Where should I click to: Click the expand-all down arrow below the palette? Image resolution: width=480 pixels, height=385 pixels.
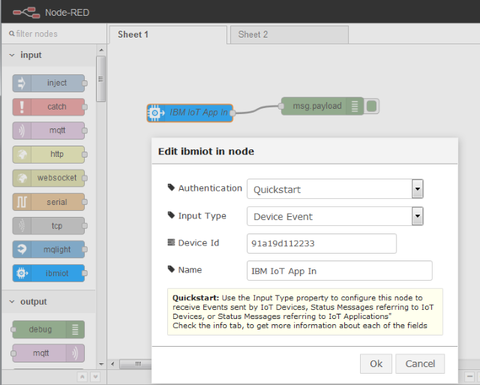click(95, 377)
